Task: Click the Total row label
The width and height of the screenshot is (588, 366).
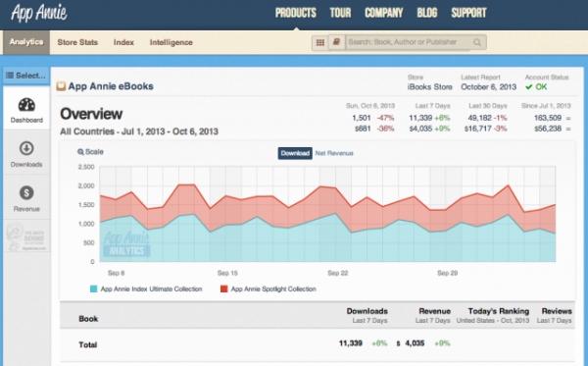Action: point(88,344)
